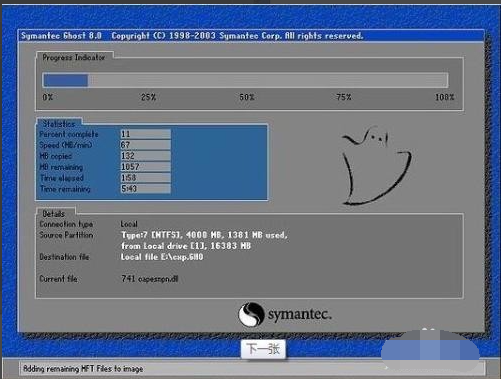Click the Symantec yin-yang logo icon
This screenshot has height=379, width=501.
pos(251,314)
